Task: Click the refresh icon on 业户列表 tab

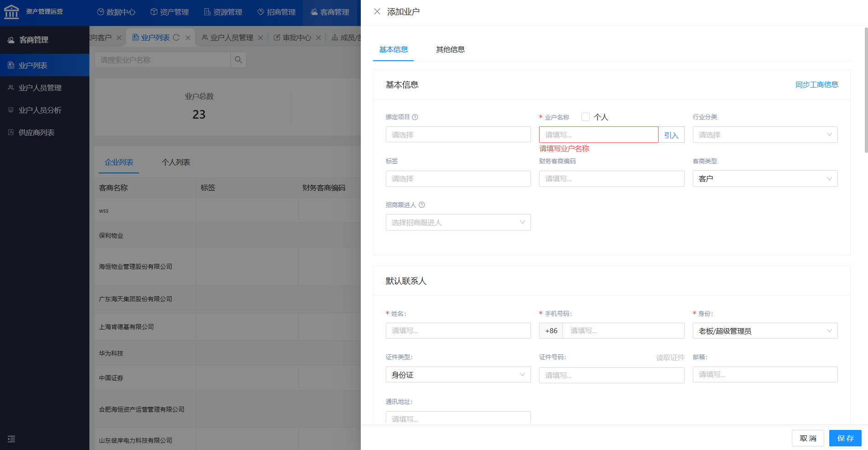Action: point(176,37)
